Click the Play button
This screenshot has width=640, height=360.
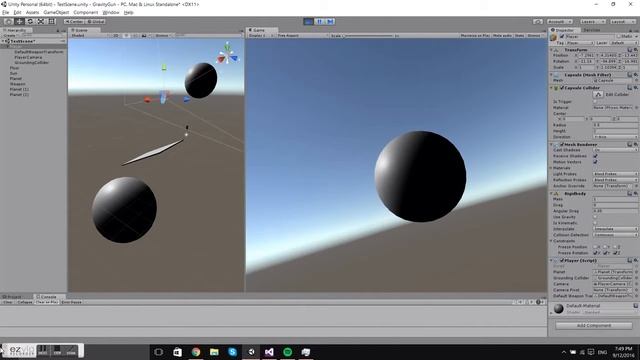(x=309, y=21)
